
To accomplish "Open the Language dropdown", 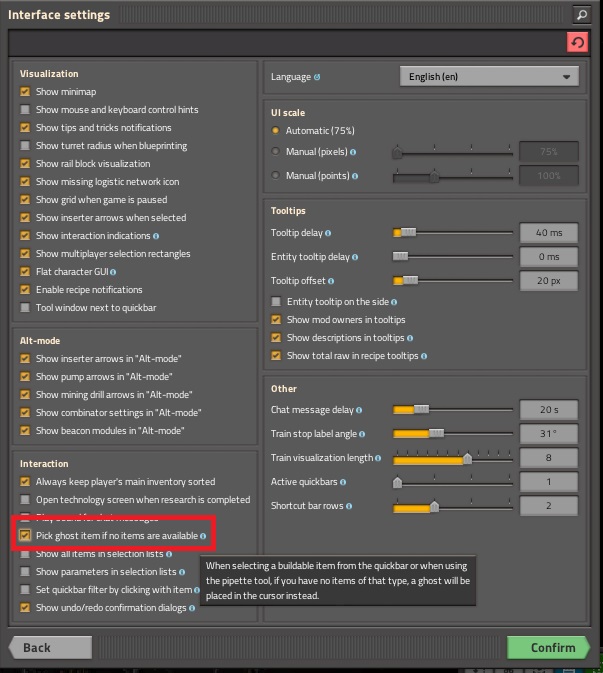I will (x=488, y=77).
